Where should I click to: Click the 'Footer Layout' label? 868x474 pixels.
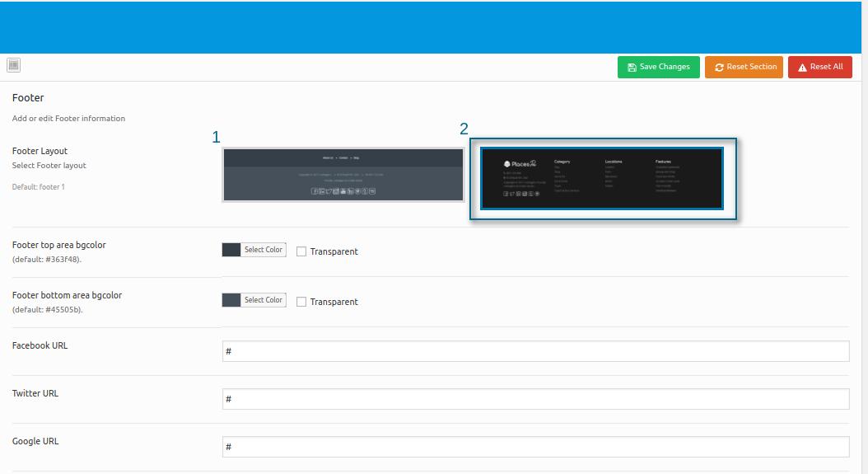(x=40, y=152)
